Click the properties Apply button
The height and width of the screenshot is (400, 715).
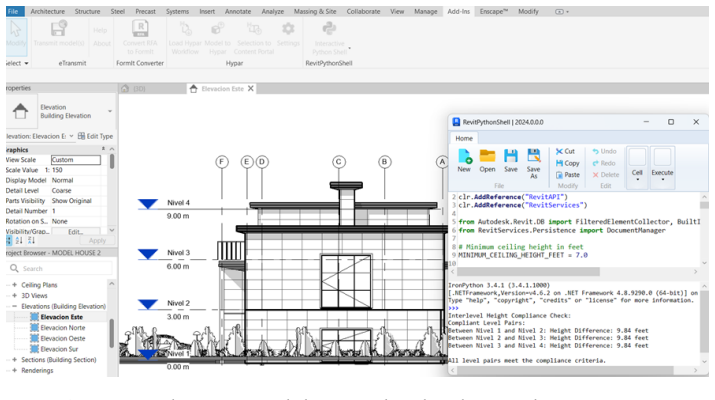pos(97,240)
